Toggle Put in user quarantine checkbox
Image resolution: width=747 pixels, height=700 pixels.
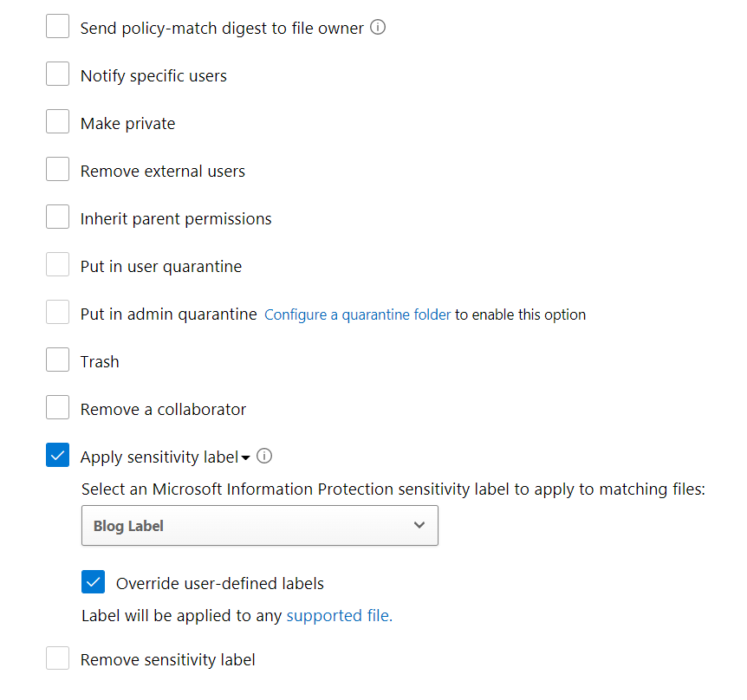point(57,265)
